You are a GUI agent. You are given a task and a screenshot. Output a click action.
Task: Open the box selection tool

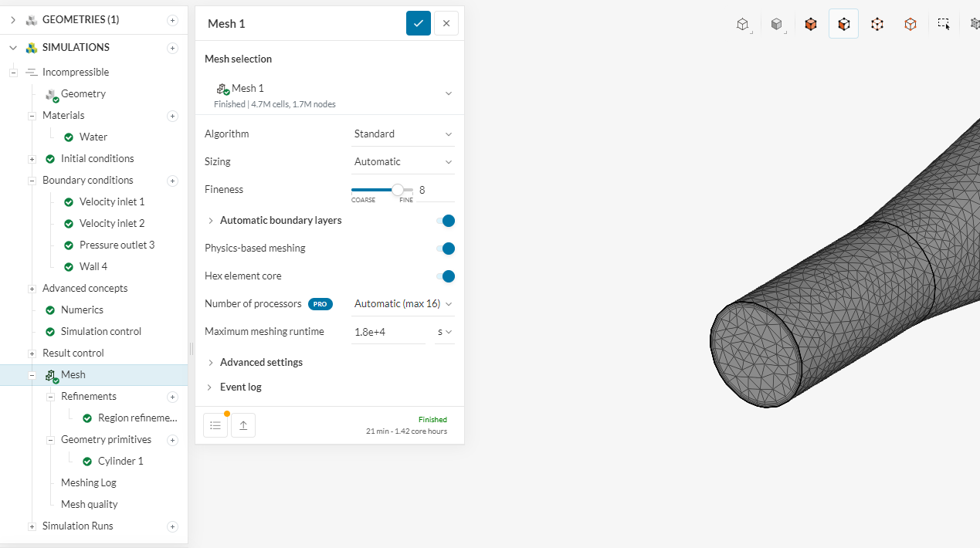point(944,23)
